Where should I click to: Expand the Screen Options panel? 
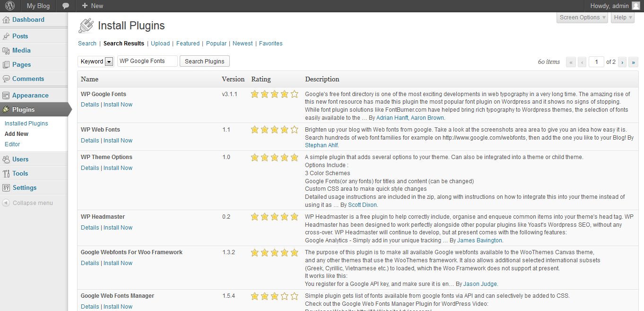pos(583,18)
